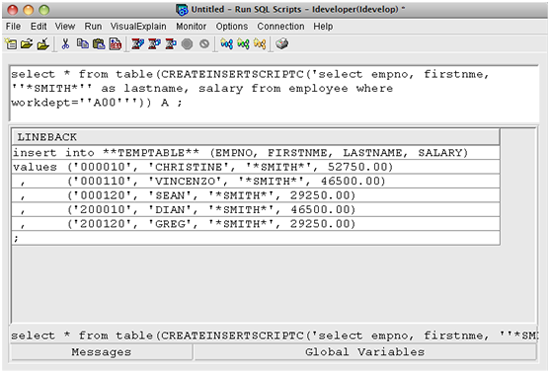550x373 pixels.
Task: Create a new SQL script
Action: (11, 44)
